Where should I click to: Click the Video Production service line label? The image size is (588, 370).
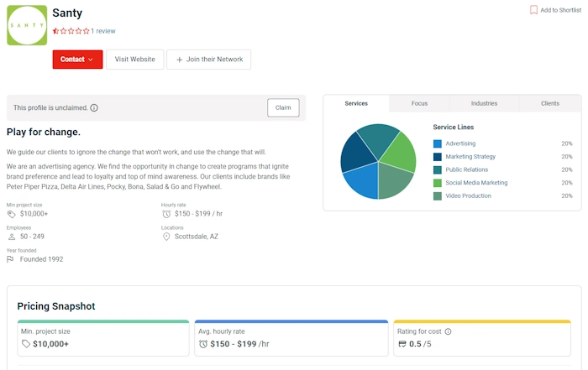click(x=468, y=195)
